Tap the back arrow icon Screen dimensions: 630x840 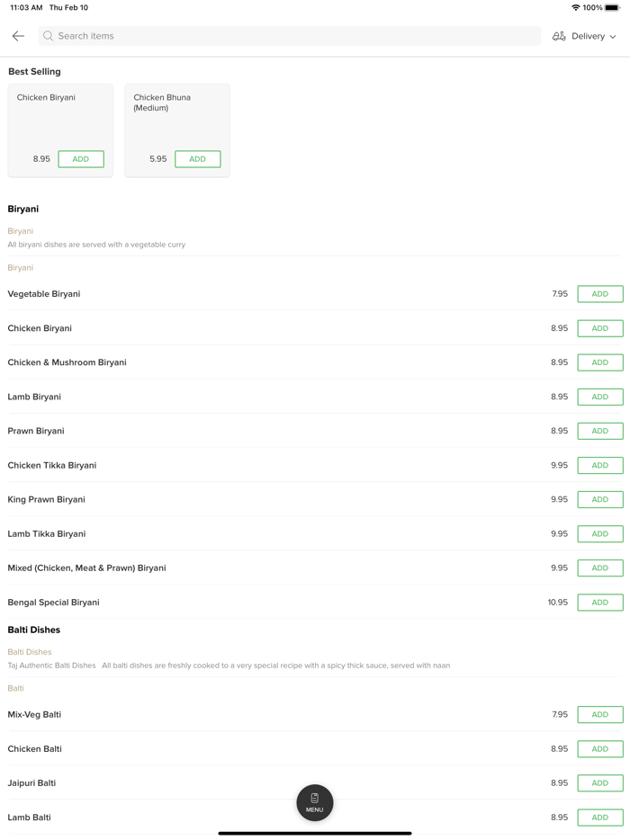pyautogui.click(x=18, y=36)
